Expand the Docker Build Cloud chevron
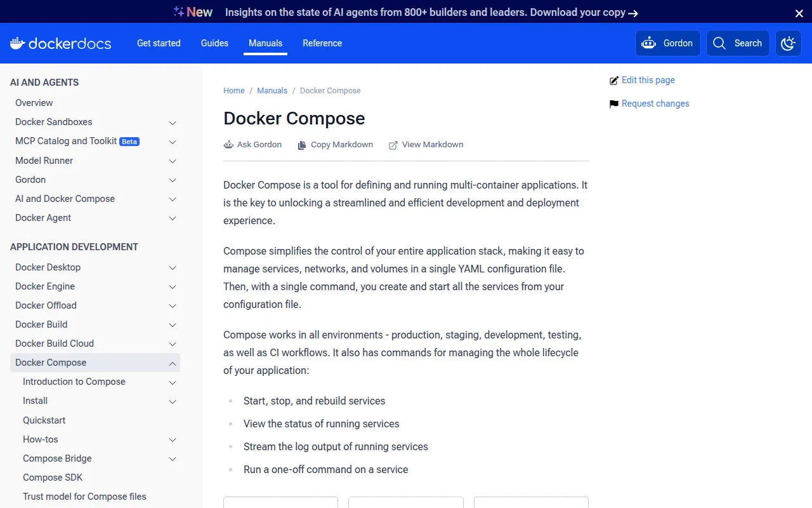812x508 pixels. [173, 344]
